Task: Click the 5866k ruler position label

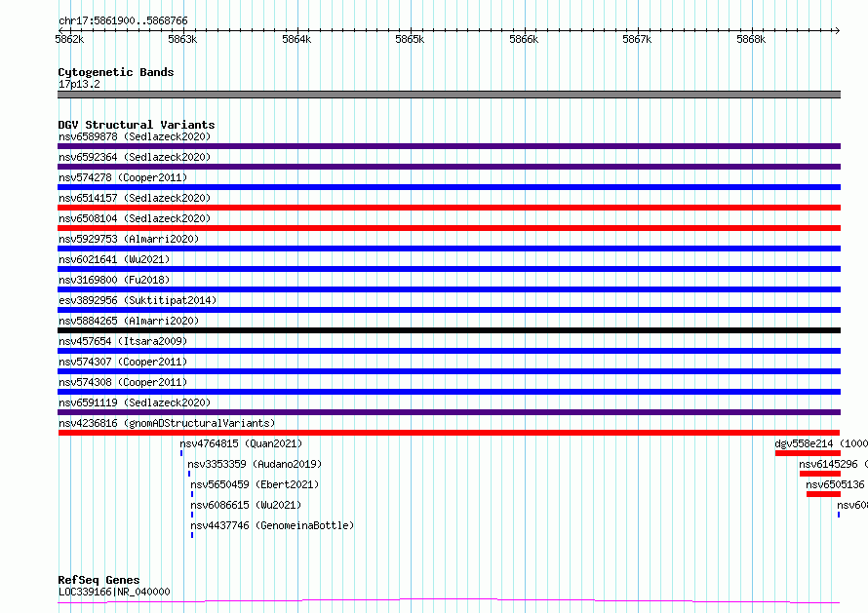Action: point(524,39)
